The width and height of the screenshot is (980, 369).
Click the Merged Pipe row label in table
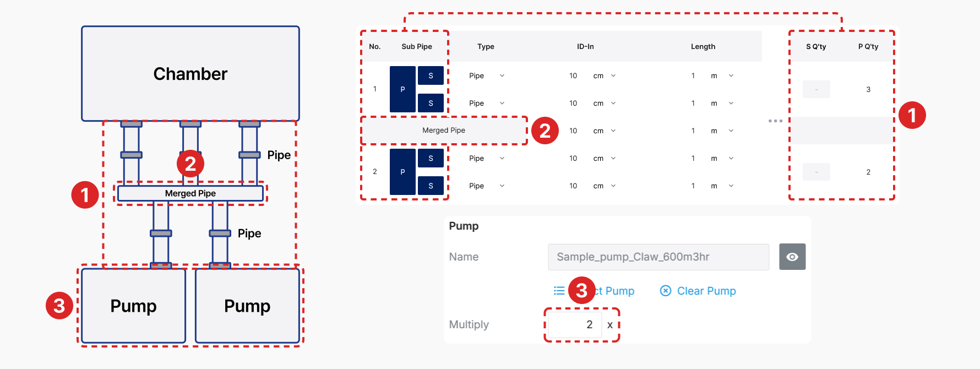[444, 131]
